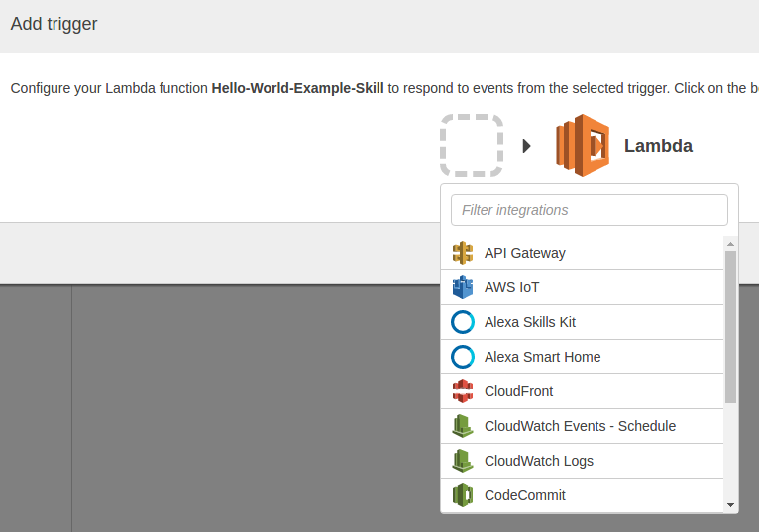The height and width of the screenshot is (532, 759).
Task: Click the CodeCommit icon
Action: pyautogui.click(x=463, y=495)
